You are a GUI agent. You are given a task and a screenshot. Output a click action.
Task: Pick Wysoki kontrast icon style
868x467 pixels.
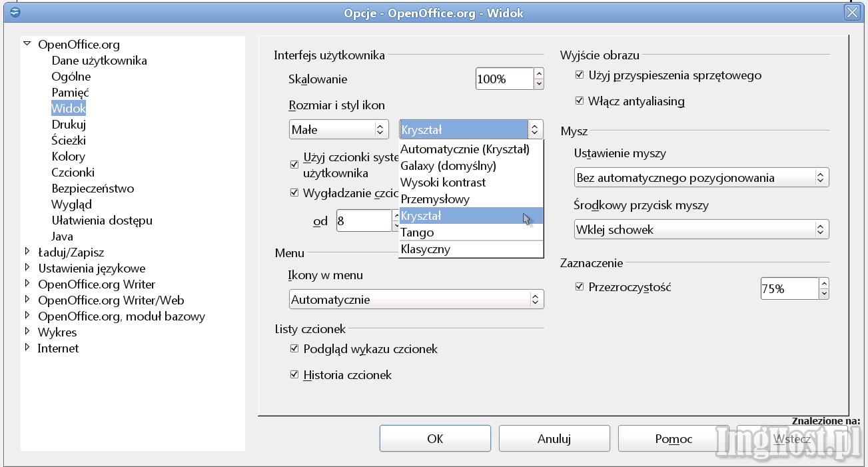pos(471,183)
